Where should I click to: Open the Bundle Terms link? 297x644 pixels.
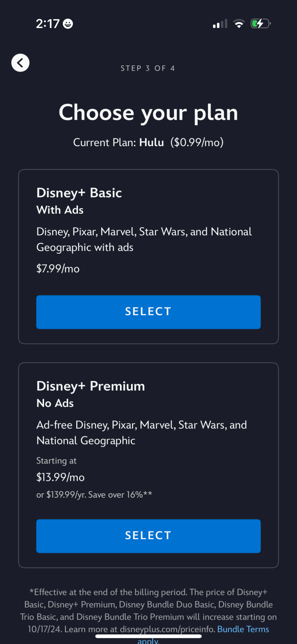coord(243,629)
